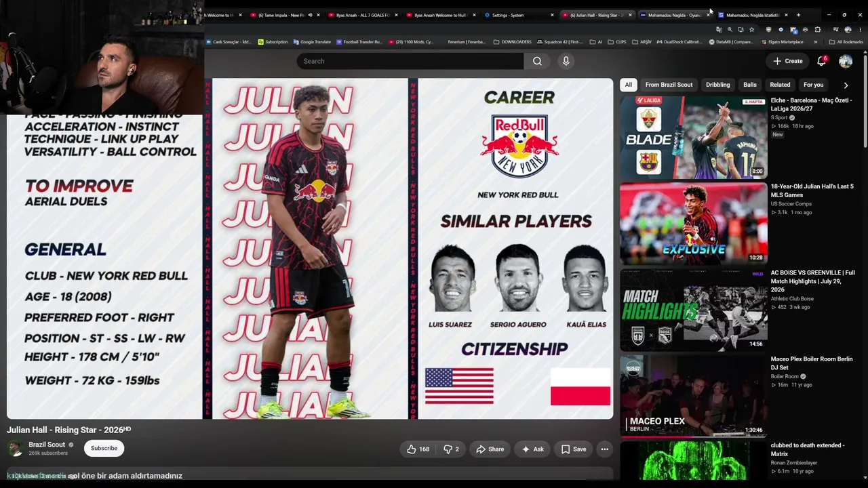Switch to Settings - System tab
The height and width of the screenshot is (488, 868).
(518, 15)
